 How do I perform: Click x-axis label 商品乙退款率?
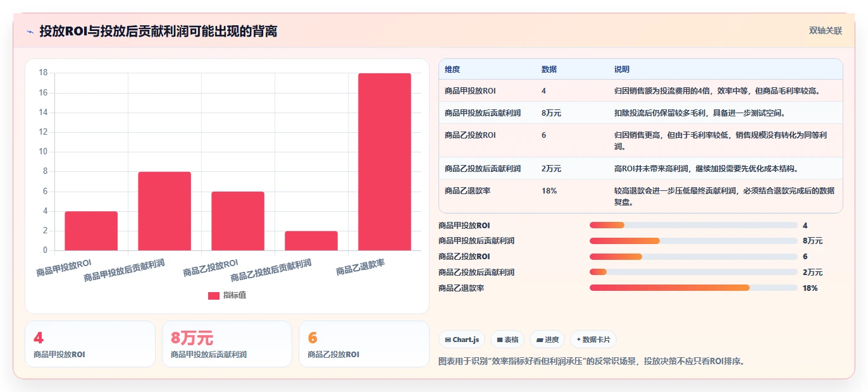361,267
